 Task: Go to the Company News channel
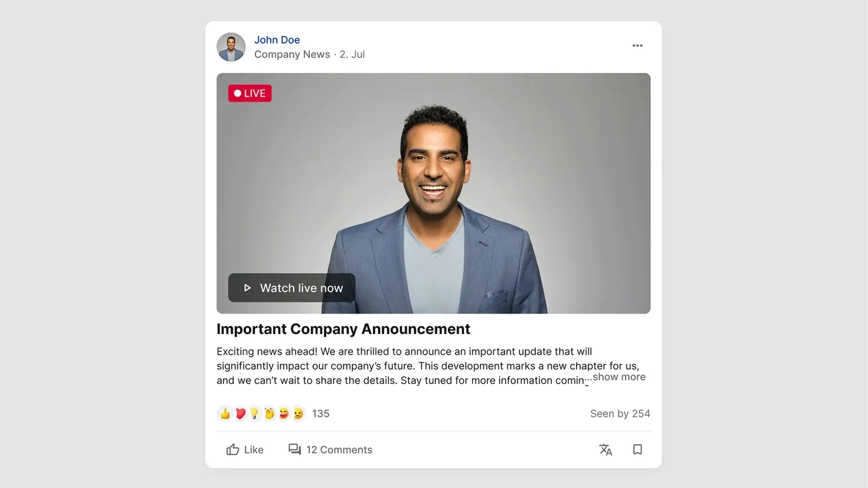click(292, 54)
